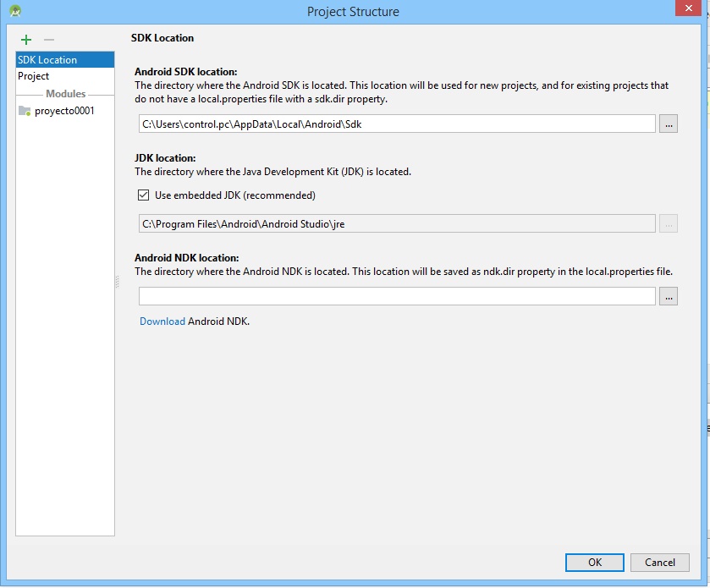Uncheck the Use embedded JDK checkbox

point(144,195)
